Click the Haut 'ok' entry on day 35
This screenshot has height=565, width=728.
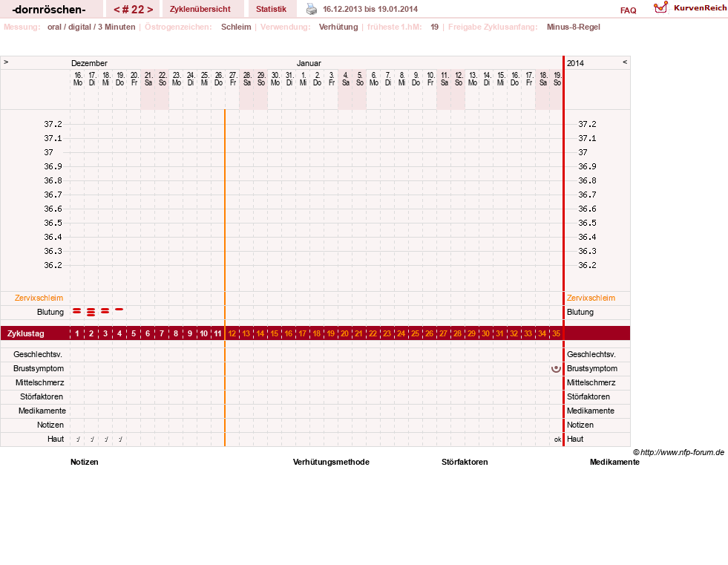pyautogui.click(x=557, y=440)
